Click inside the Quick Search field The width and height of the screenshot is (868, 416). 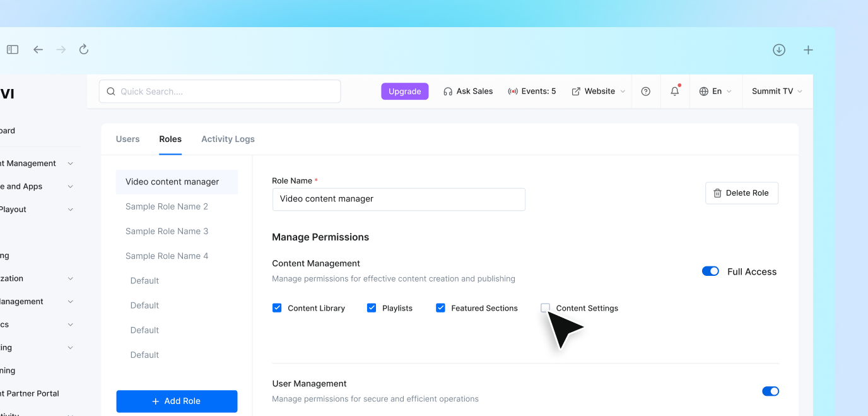click(220, 91)
